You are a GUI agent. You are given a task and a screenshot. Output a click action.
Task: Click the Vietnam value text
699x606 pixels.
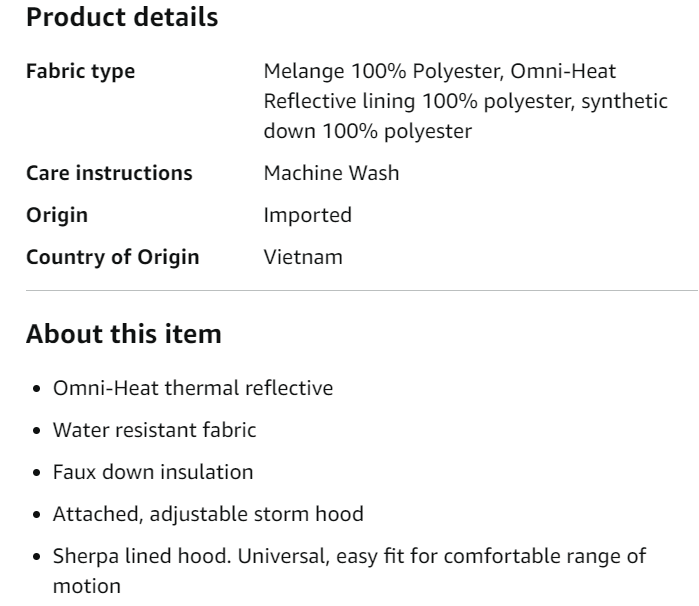(x=303, y=257)
